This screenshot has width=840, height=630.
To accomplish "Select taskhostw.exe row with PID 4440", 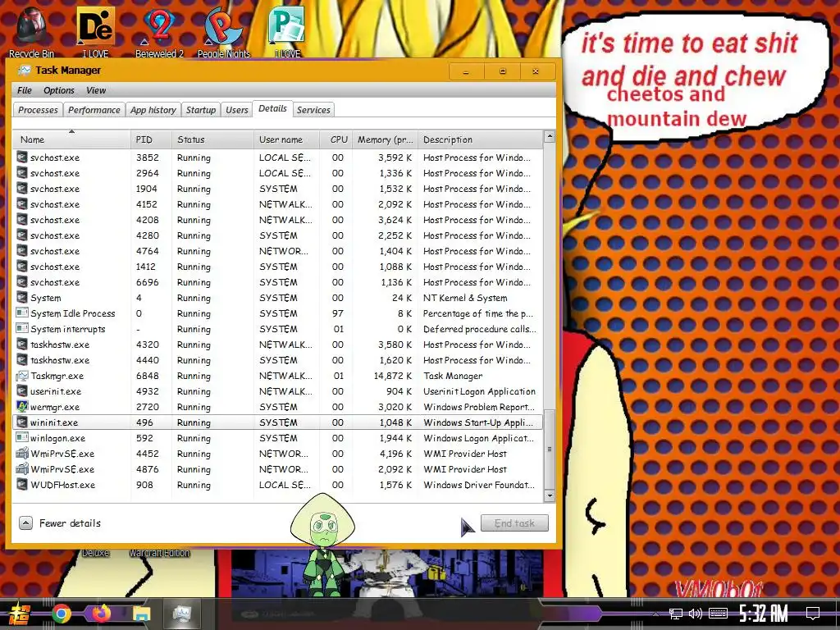I will pos(277,359).
